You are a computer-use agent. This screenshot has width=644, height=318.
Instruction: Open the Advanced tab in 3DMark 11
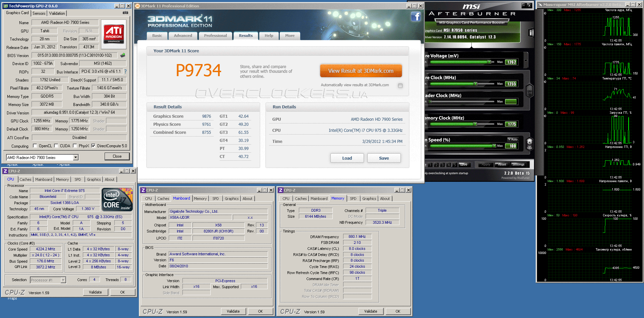coord(183,36)
